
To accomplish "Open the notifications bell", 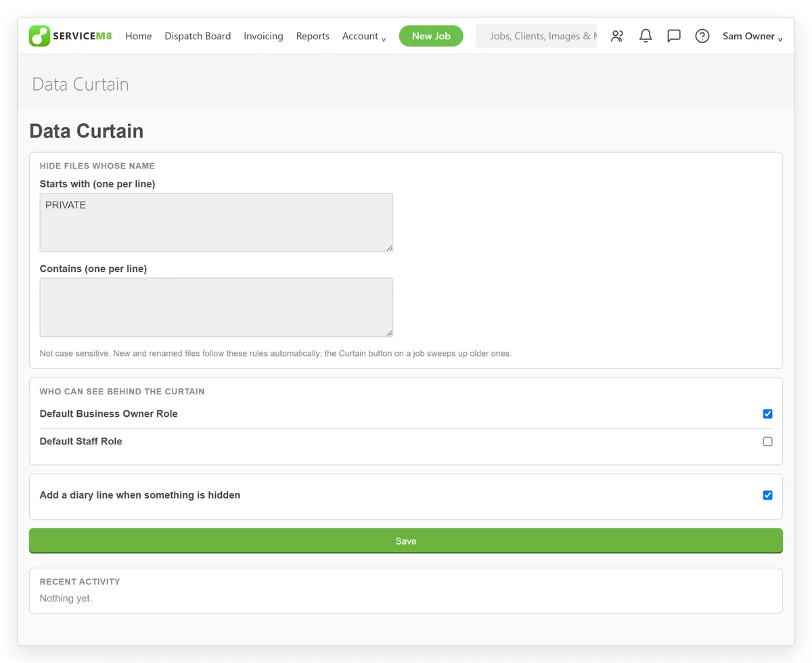I will click(646, 36).
